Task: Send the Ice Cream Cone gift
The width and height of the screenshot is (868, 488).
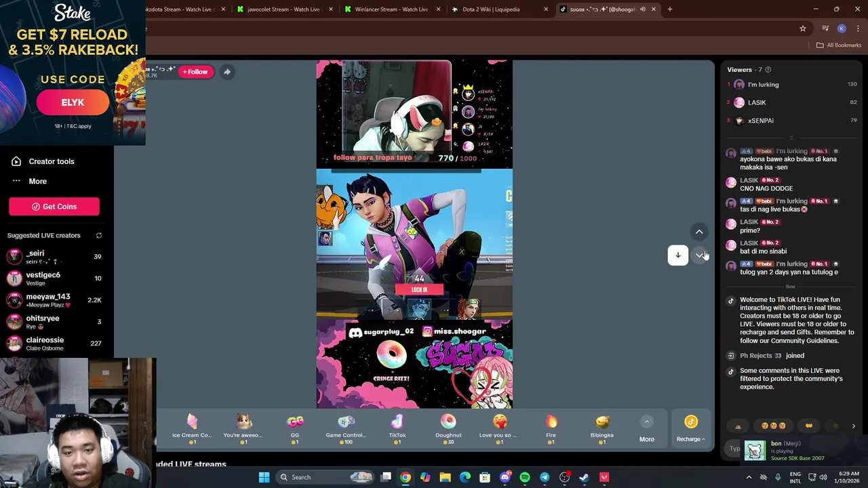Action: [x=192, y=430]
